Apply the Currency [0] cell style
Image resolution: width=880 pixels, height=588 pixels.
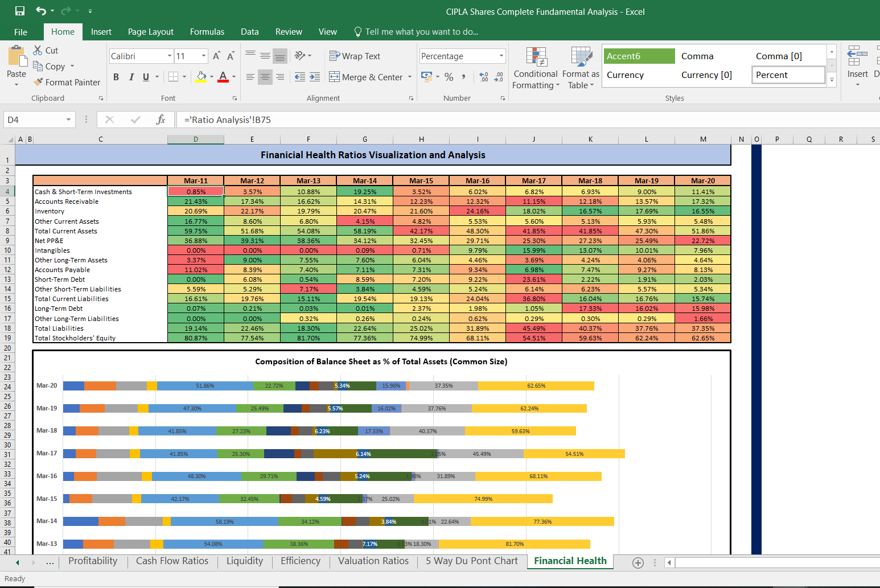(706, 75)
